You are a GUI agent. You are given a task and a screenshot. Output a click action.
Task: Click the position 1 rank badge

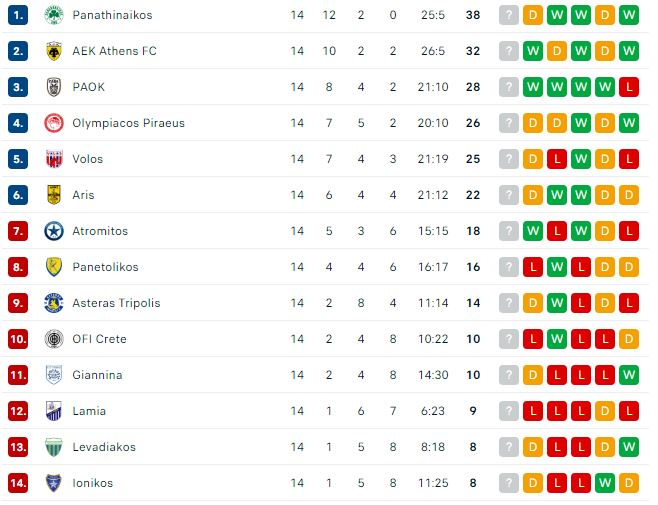click(19, 15)
